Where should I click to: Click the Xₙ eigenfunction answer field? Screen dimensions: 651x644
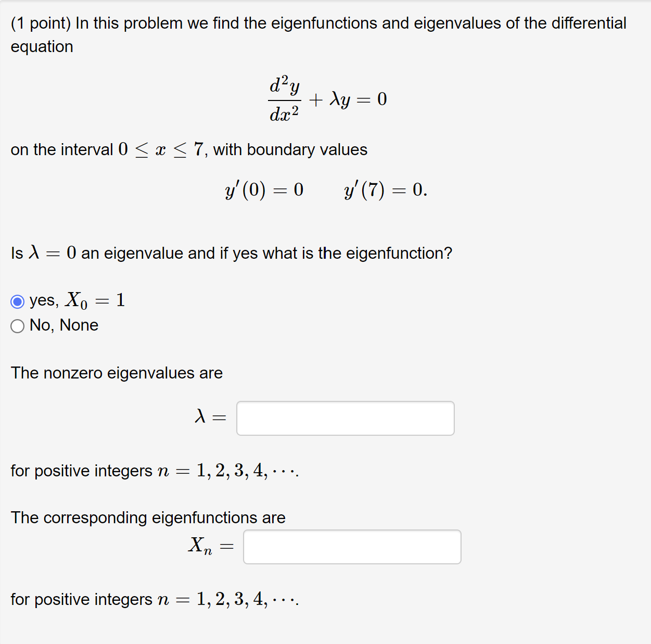tap(352, 547)
